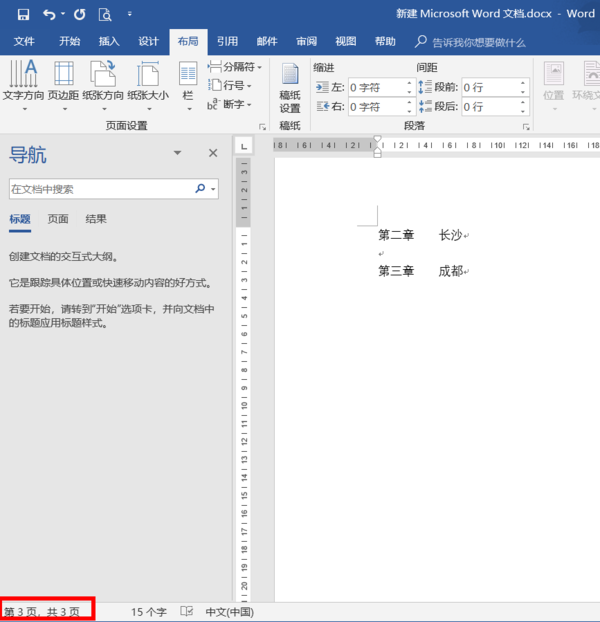Open the navigation pane options dropdown
Screen dimensions: 600x622
click(x=177, y=153)
